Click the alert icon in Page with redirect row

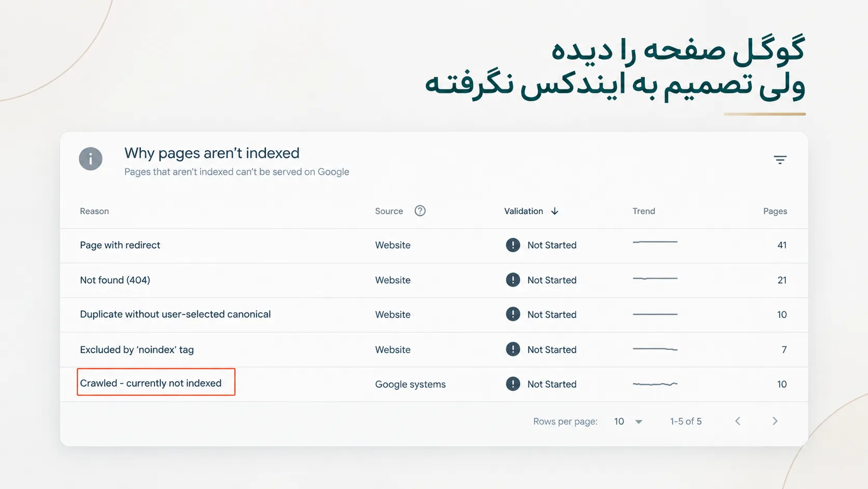click(x=513, y=245)
